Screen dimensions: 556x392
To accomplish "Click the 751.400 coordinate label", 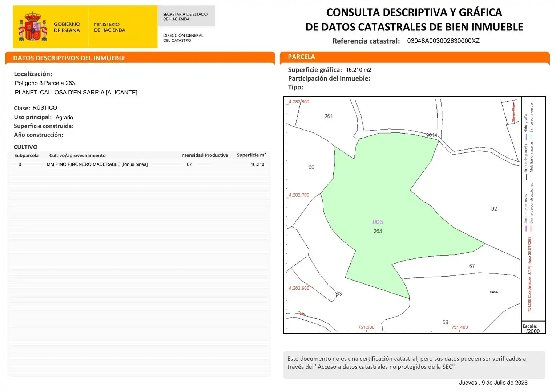I will pos(459,327).
